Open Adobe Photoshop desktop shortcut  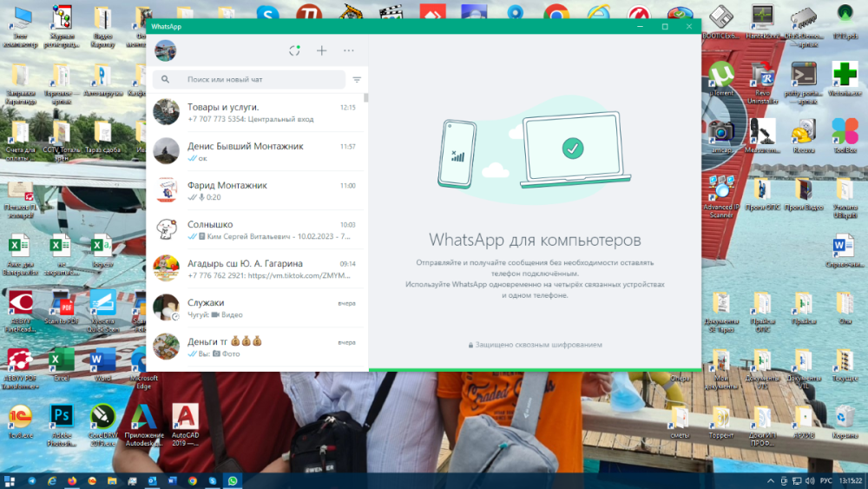pos(62,425)
